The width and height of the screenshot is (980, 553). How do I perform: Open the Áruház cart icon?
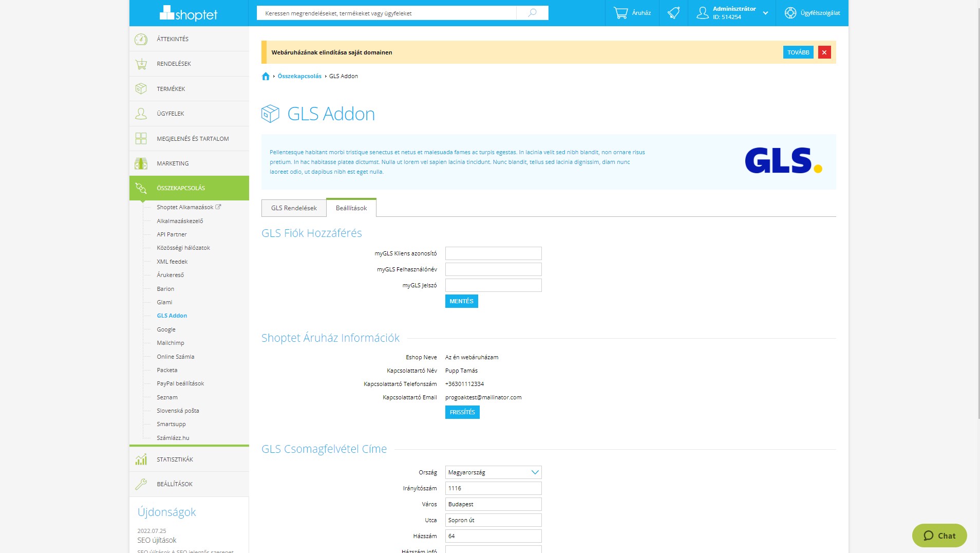click(620, 13)
